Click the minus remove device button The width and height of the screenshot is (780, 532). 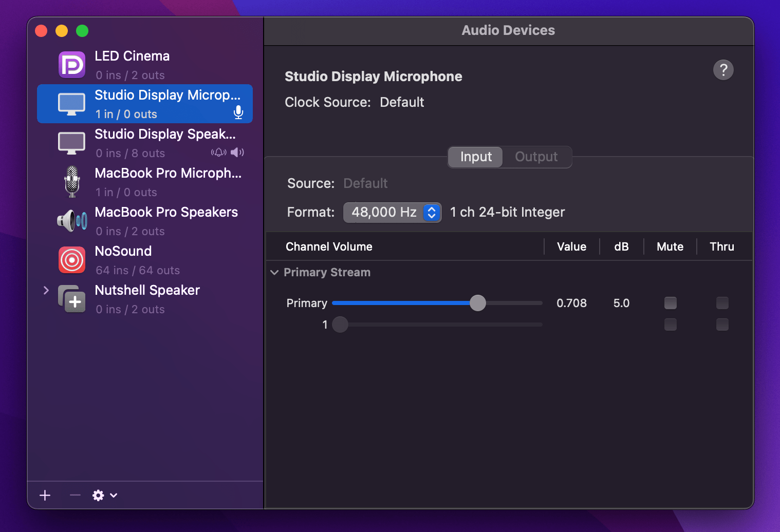pos(75,495)
